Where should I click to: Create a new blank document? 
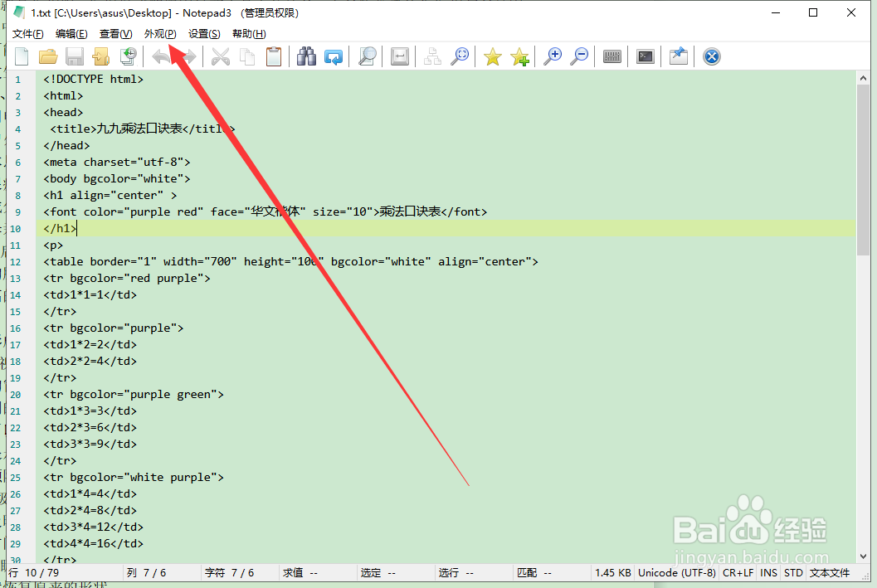pyautogui.click(x=22, y=56)
